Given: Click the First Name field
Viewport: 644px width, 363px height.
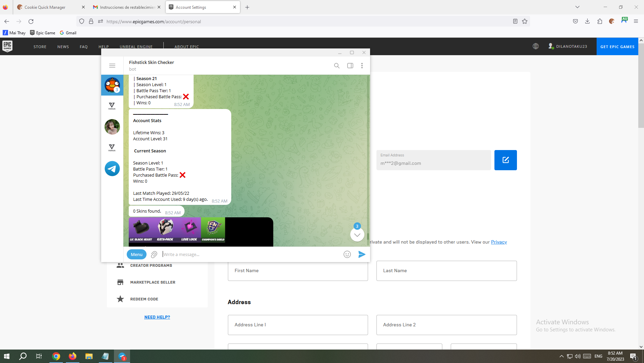Looking at the screenshot, I should 298,271.
